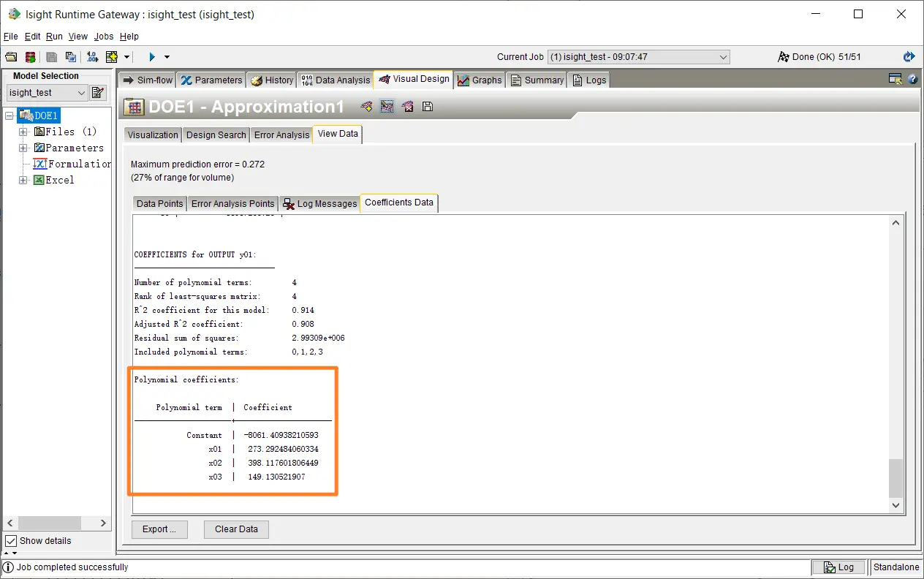Click the vertical scrollbar thumb in coefficients panel
This screenshot has width=924, height=579.
tap(895, 477)
